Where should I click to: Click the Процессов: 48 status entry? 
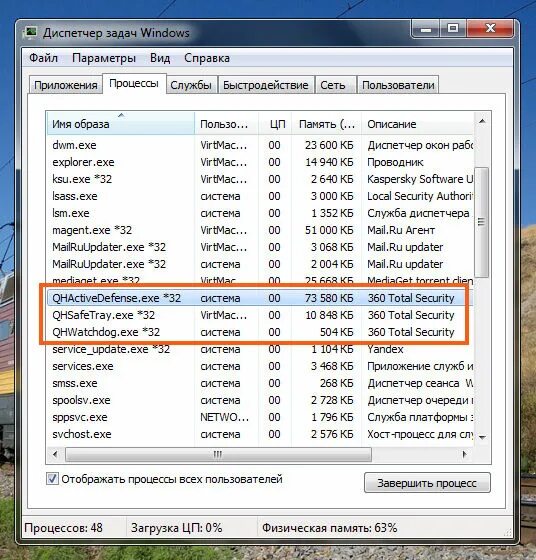tap(63, 528)
